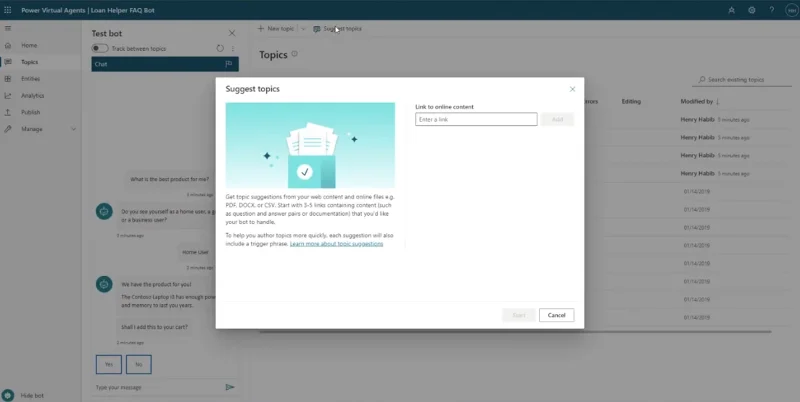The image size is (800, 402).
Task: Sort by Modified by column header
Action: 699,102
